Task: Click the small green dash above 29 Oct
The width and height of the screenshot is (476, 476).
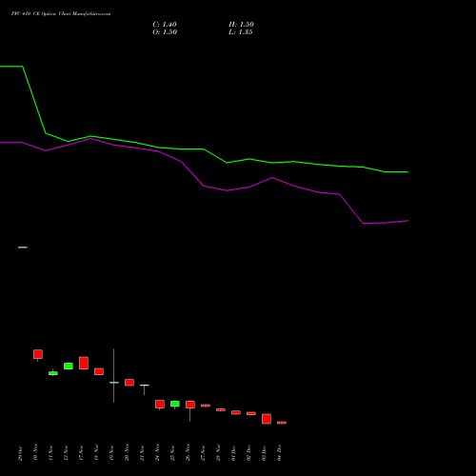Action: click(x=23, y=248)
